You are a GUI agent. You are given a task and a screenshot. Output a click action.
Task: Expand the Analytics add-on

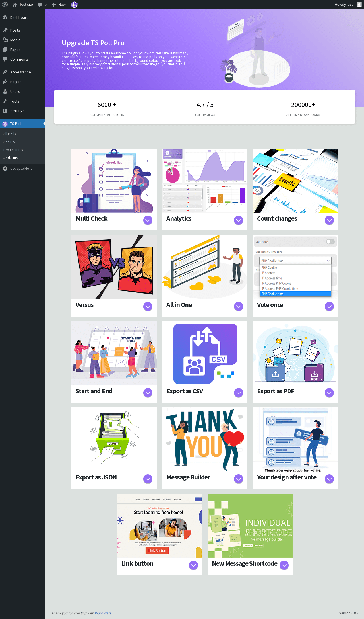(239, 220)
